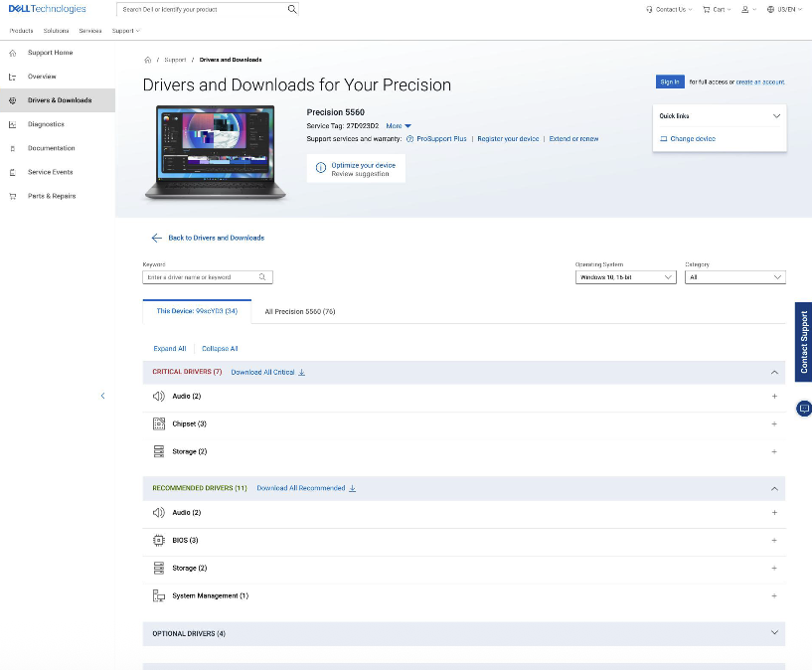This screenshot has height=670, width=812.
Task: Open the user account icon menu
Action: click(x=744, y=9)
